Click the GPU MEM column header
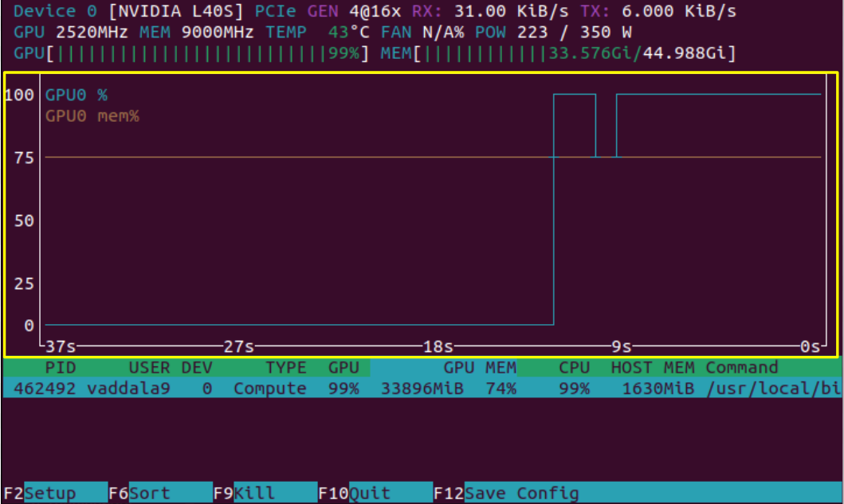The width and height of the screenshot is (844, 504). point(480,368)
